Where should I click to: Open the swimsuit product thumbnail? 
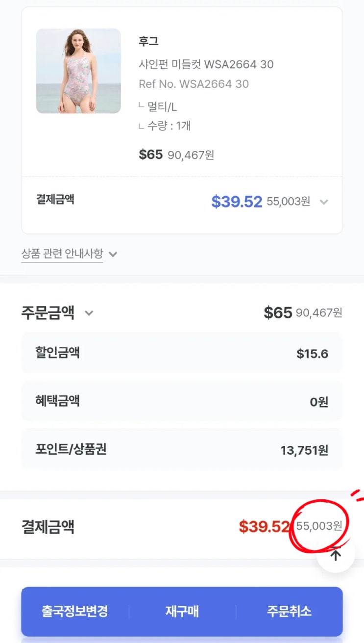[x=78, y=71]
